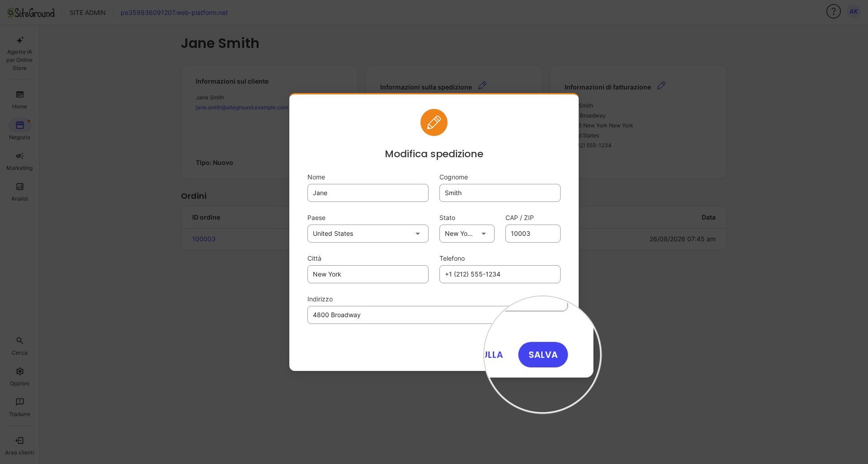Open the Marketing megaphone icon
This screenshot has width=868, height=464.
click(20, 156)
